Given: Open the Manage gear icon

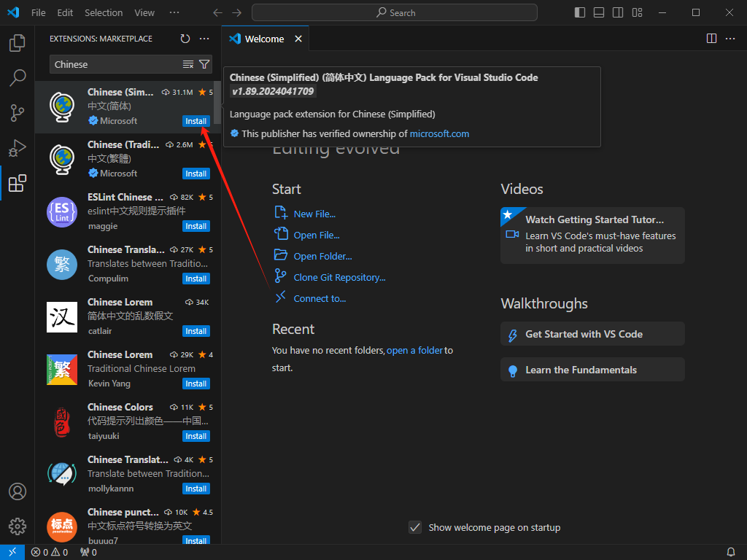Looking at the screenshot, I should [x=18, y=526].
